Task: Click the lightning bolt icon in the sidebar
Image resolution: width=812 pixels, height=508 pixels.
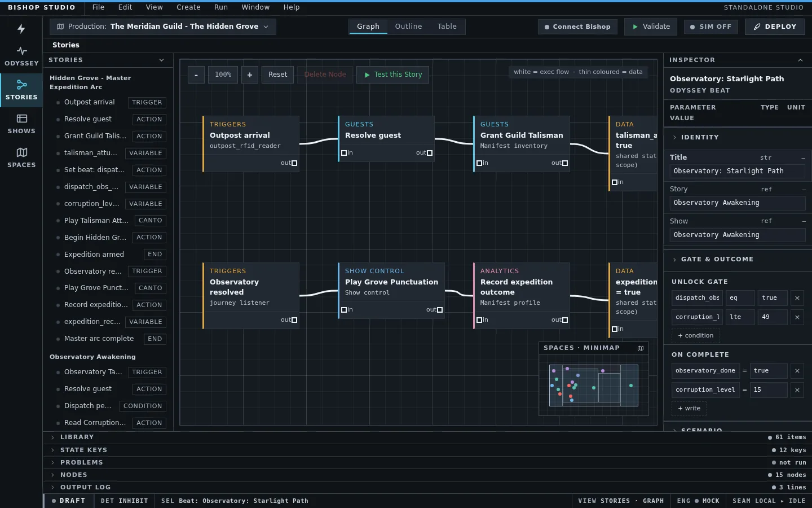Action: tap(21, 29)
